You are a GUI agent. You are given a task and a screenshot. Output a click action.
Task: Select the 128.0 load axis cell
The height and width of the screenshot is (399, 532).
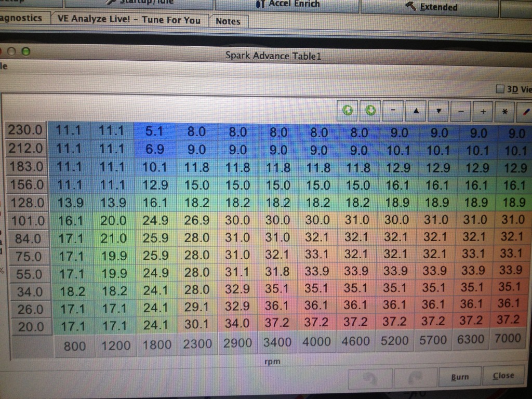(x=28, y=203)
